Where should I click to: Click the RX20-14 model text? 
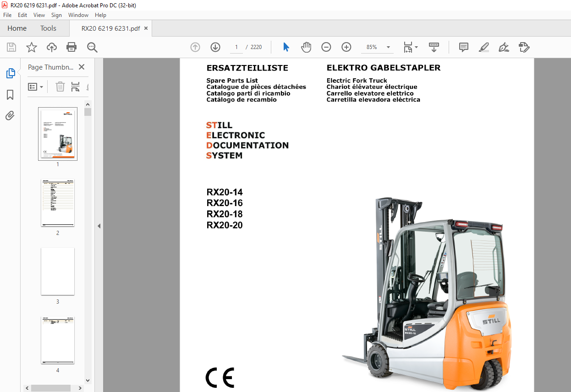(x=225, y=192)
